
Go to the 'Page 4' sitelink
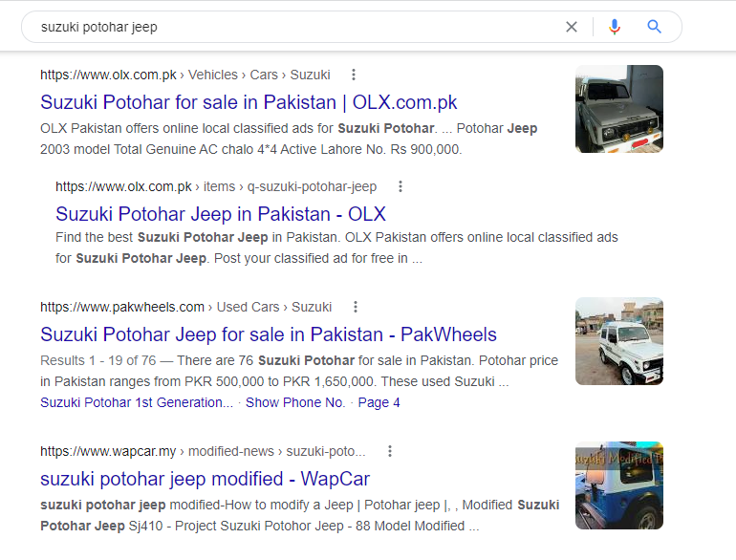379,402
